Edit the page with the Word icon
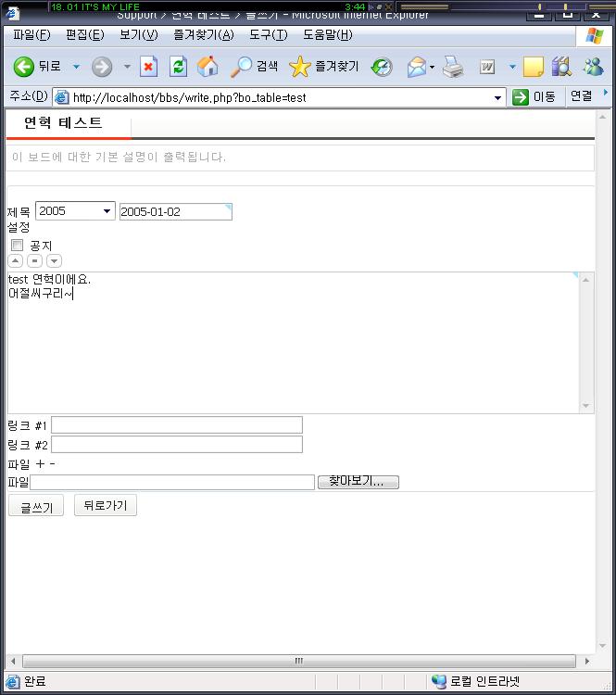The height and width of the screenshot is (695, 616). click(x=487, y=67)
